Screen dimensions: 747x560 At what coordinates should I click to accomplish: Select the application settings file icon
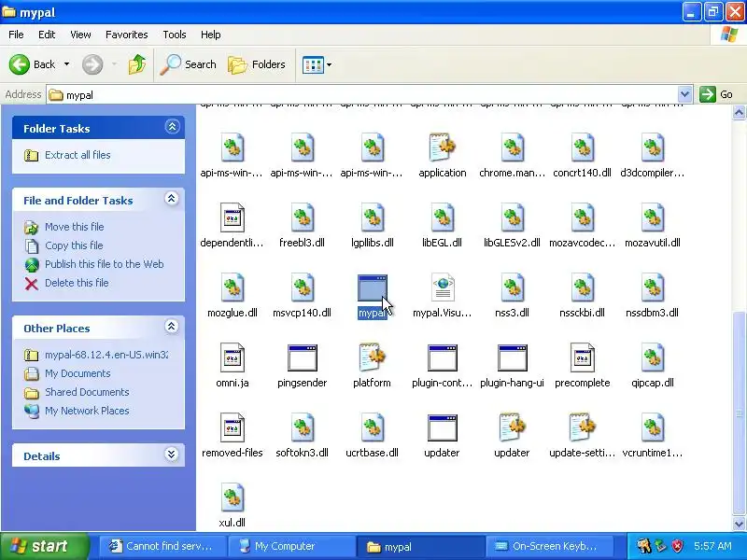[x=442, y=147]
